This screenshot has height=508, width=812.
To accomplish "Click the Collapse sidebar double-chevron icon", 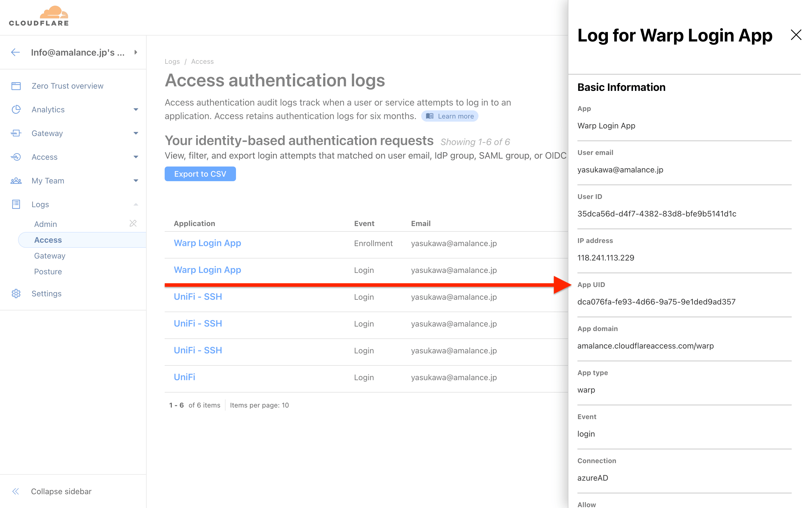I will tap(16, 492).
